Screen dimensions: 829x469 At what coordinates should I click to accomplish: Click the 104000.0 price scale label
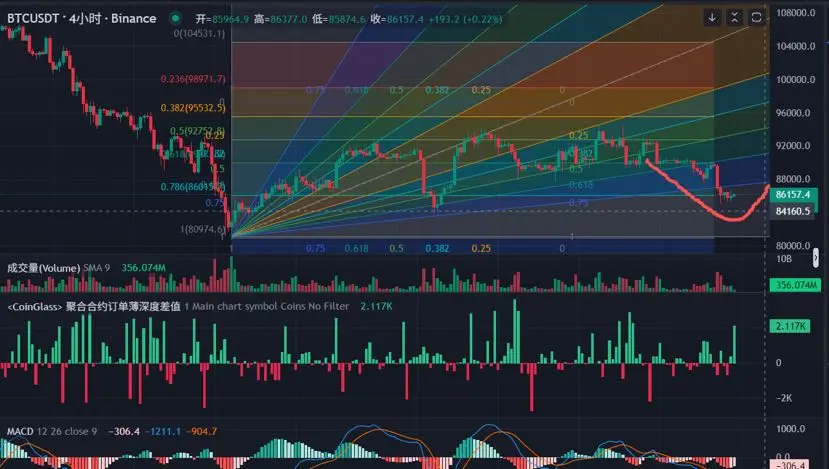(796, 46)
